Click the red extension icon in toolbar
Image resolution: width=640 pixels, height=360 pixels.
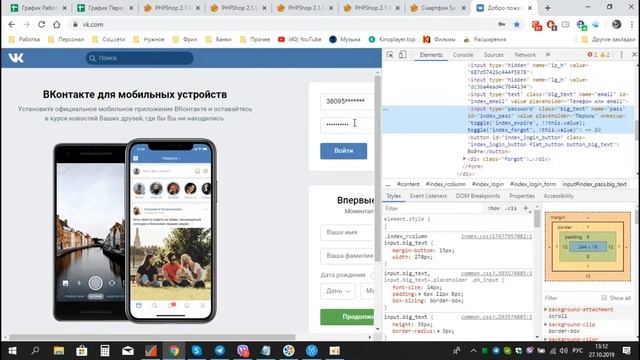tap(537, 25)
